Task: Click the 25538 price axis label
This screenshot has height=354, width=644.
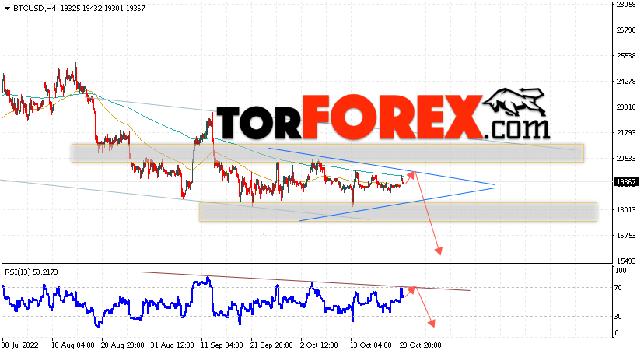Action: [626, 56]
